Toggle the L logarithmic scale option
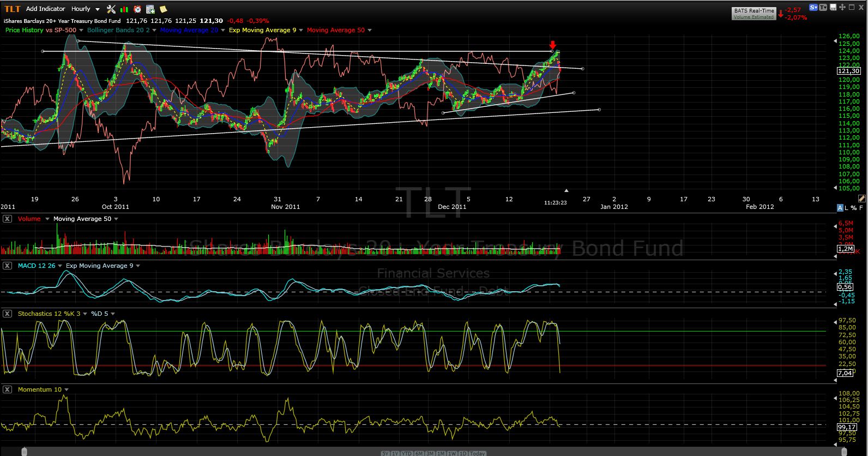Image resolution: width=868 pixels, height=456 pixels. (847, 208)
